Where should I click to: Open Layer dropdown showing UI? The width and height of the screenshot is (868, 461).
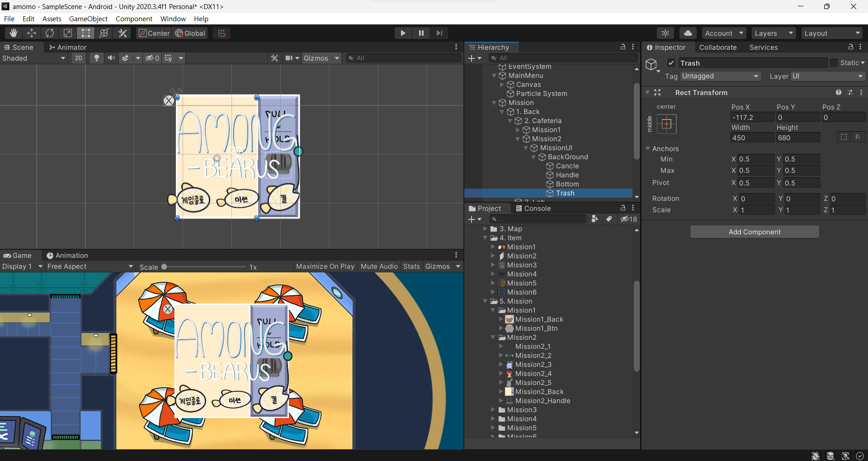pyautogui.click(x=827, y=76)
